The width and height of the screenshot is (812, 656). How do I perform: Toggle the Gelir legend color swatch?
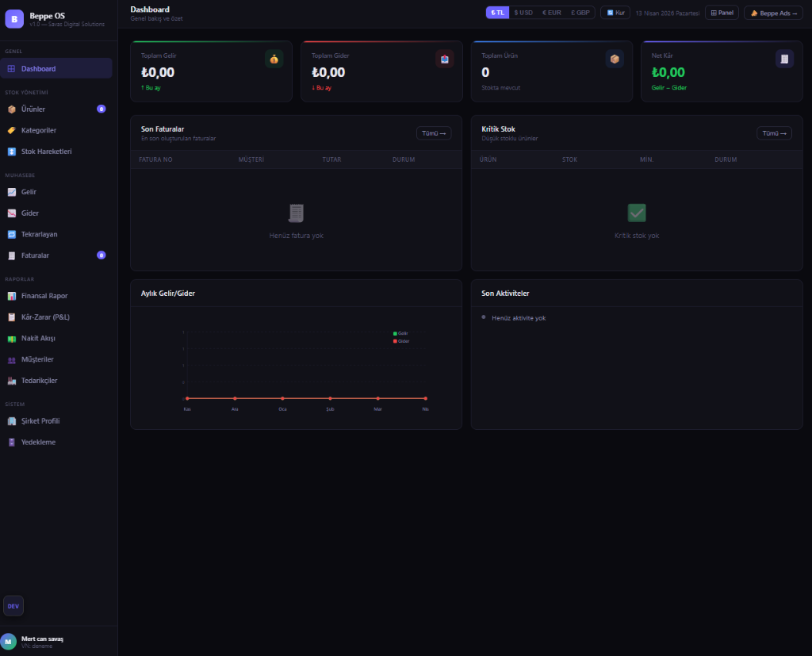395,333
